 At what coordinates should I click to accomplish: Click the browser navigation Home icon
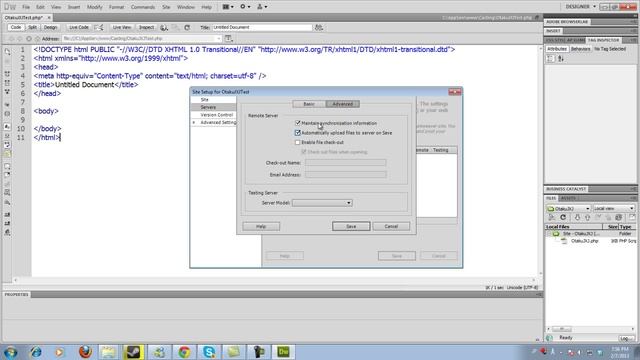[37, 39]
